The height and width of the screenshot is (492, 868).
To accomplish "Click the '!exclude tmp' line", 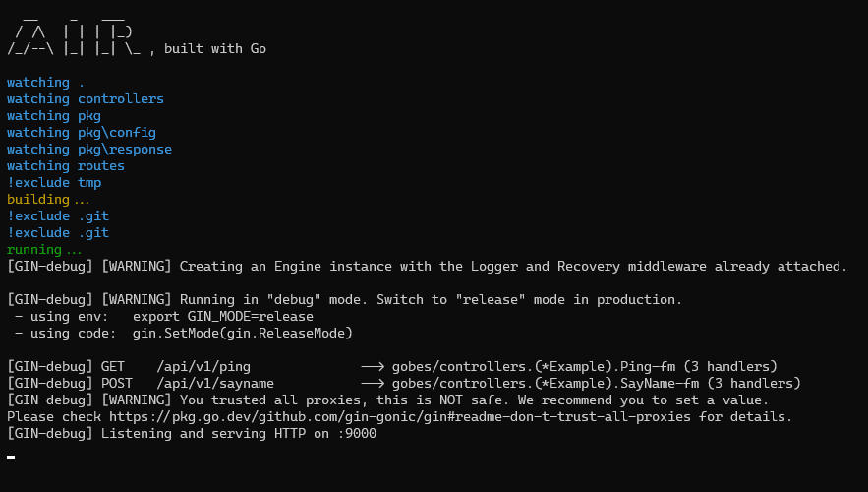I will click(54, 183).
